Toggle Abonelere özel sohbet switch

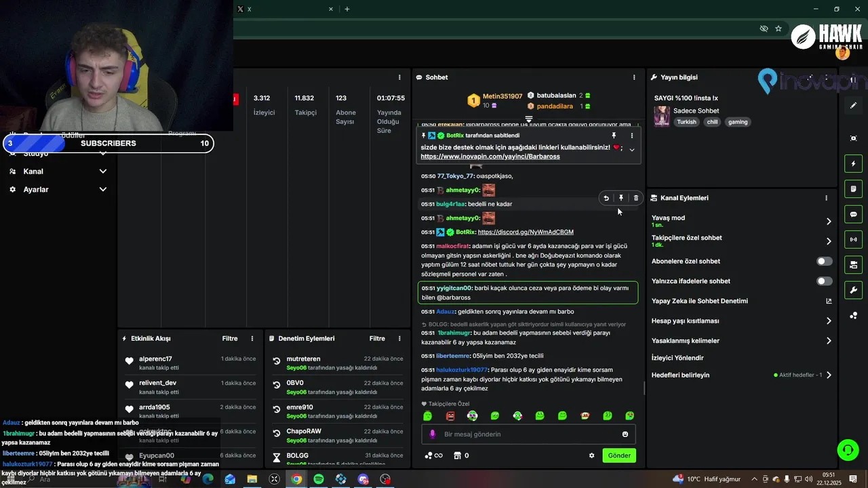click(x=825, y=261)
